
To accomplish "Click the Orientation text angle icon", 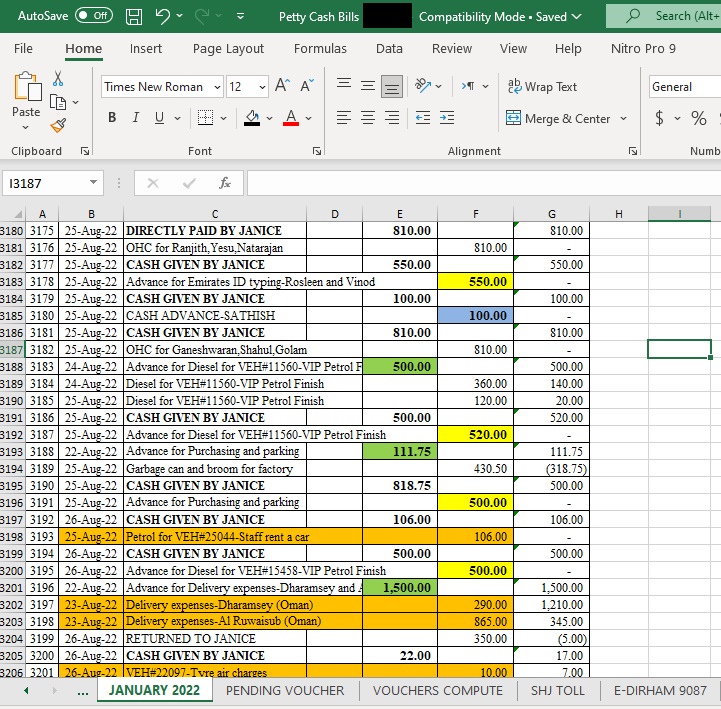I will click(423, 86).
